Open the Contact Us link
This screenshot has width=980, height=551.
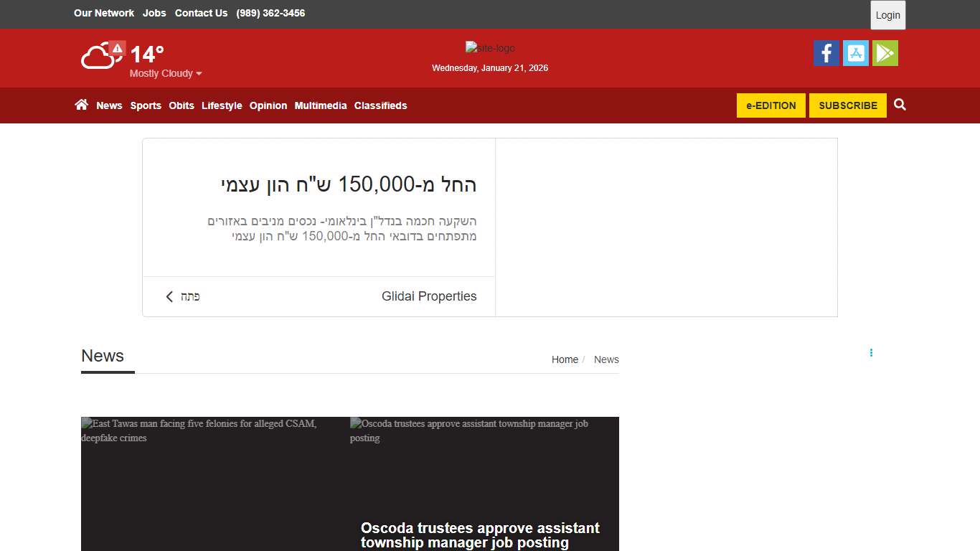(201, 13)
